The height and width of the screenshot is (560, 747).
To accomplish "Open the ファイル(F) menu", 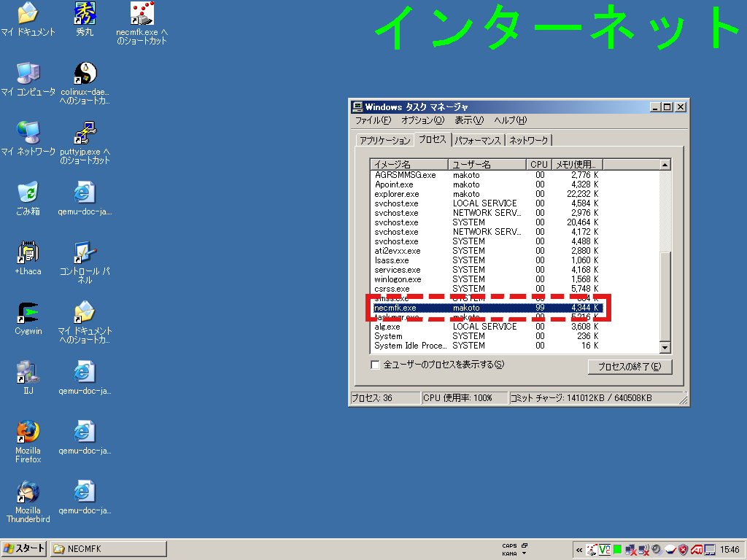I will tap(373, 120).
